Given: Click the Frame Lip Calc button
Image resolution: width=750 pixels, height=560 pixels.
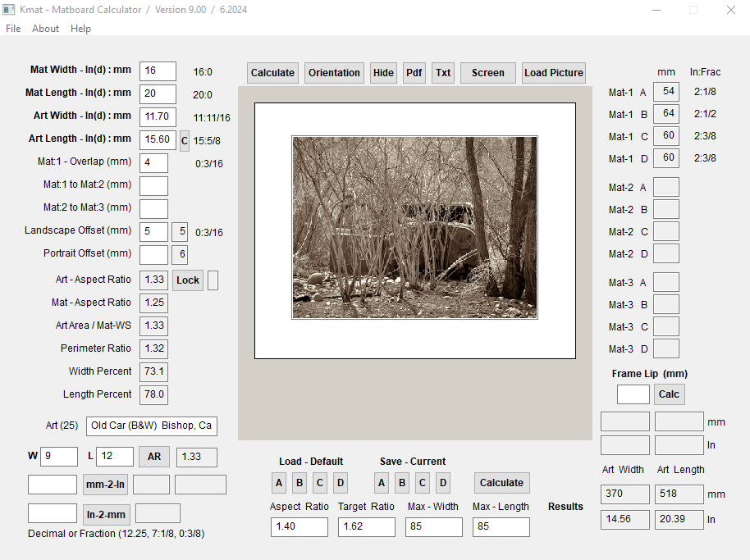Looking at the screenshot, I should click(669, 394).
